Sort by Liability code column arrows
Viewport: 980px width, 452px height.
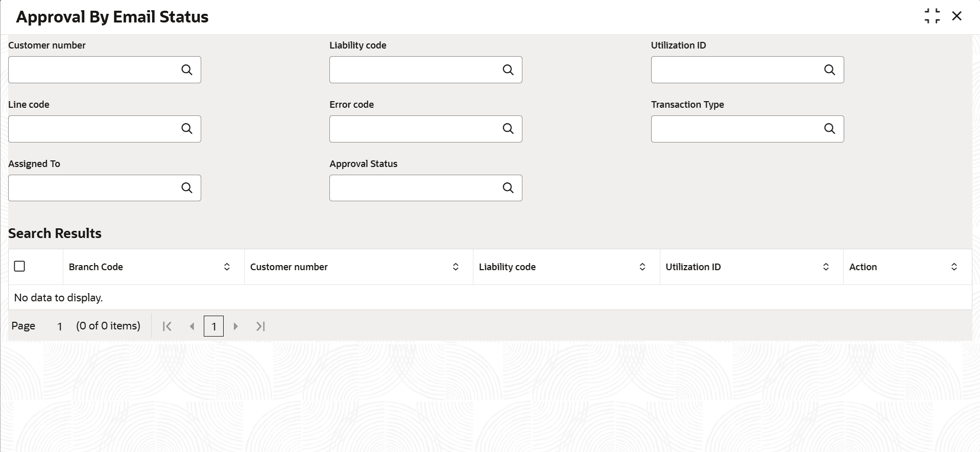(642, 267)
